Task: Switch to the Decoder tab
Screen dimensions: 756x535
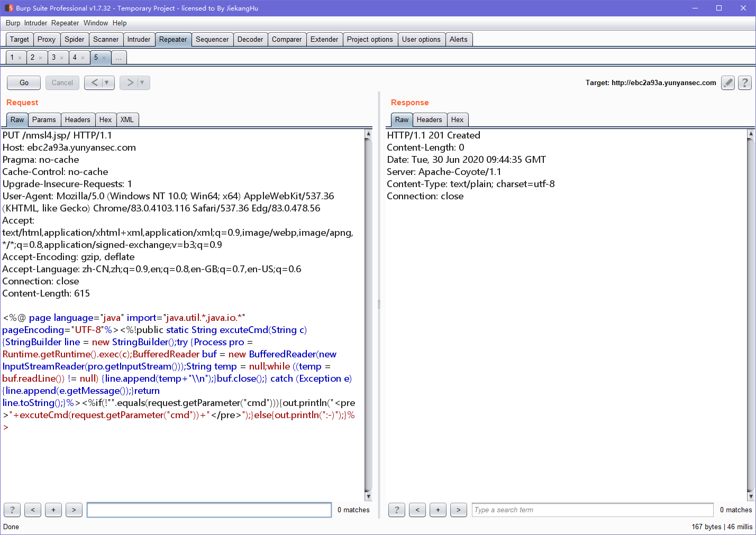Action: [x=250, y=39]
